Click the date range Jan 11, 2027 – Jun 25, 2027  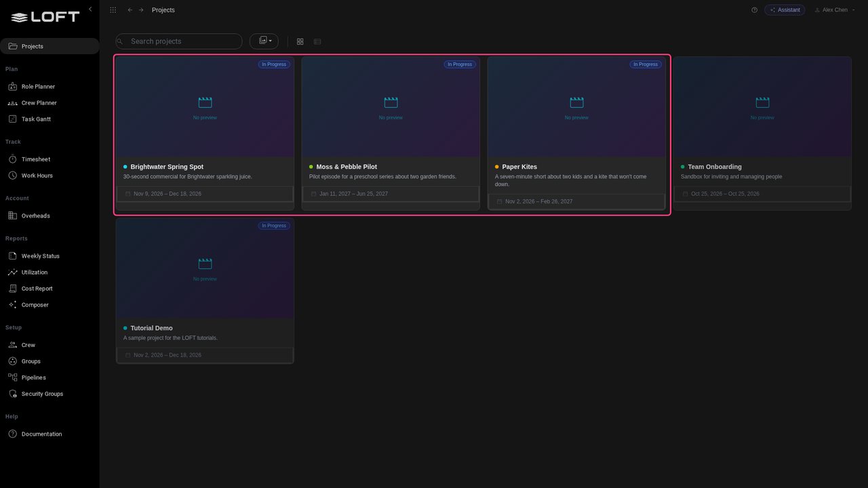[354, 194]
